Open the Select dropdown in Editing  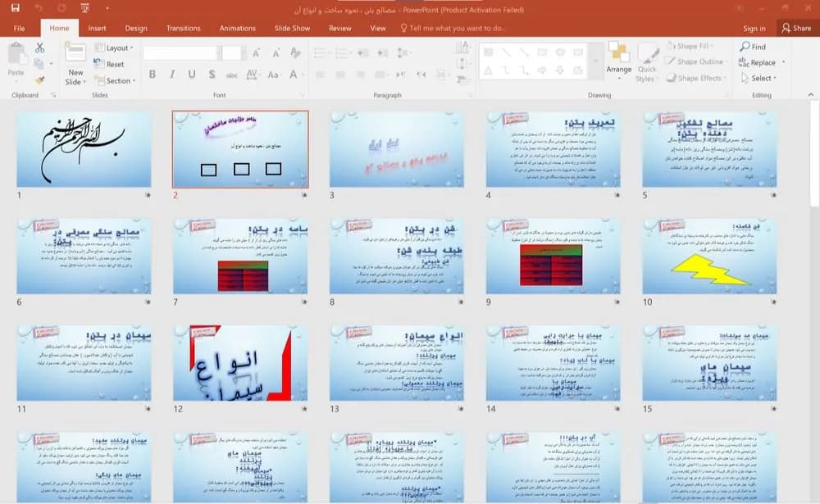tap(758, 78)
